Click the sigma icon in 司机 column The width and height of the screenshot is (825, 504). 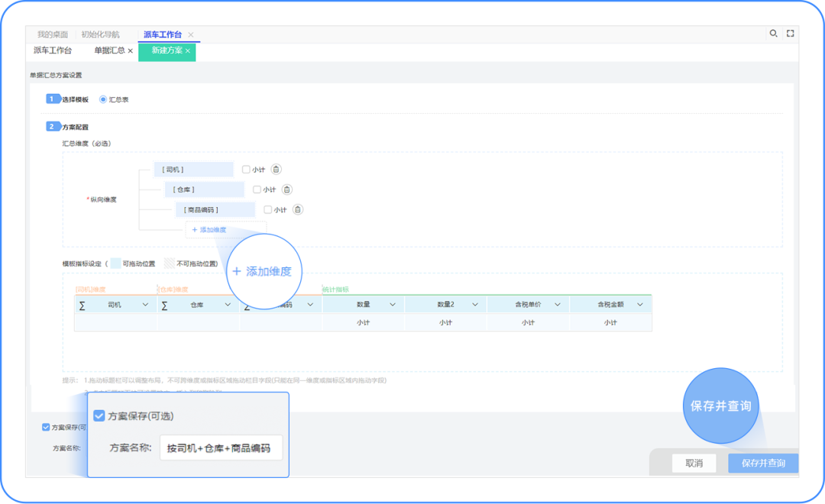click(x=82, y=305)
